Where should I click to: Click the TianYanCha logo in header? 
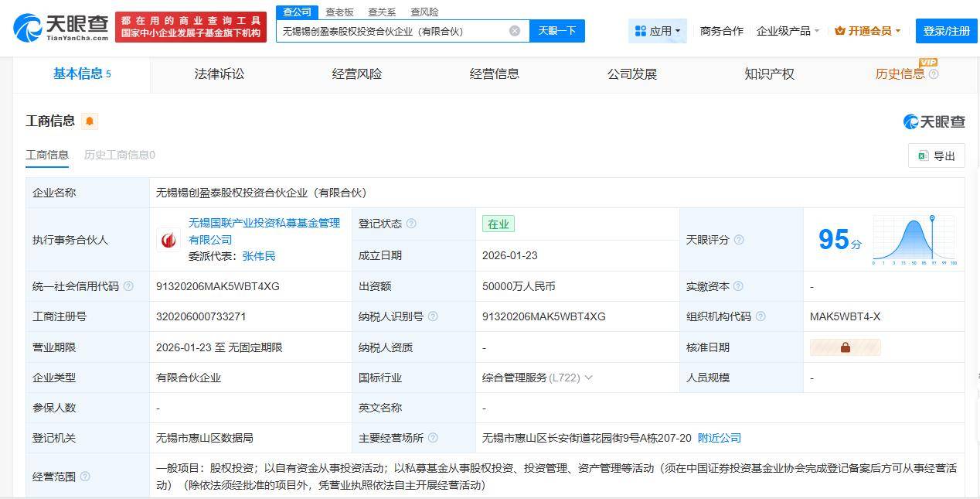coord(62,28)
